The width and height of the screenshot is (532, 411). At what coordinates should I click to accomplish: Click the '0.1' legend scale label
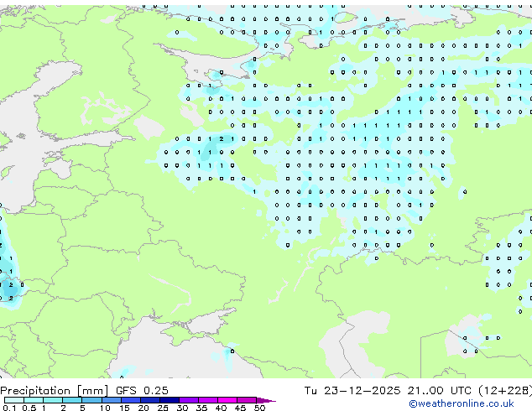click(9, 408)
